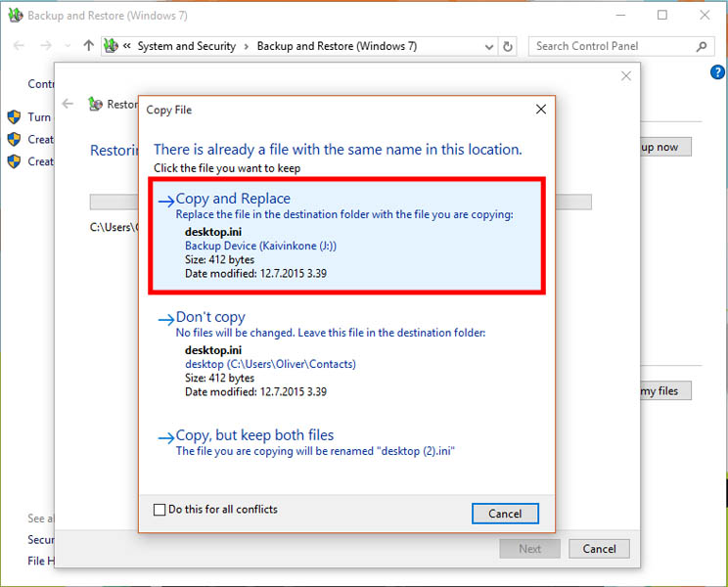The width and height of the screenshot is (728, 587).
Task: Expand the chevron after System and Security
Action: [x=246, y=46]
